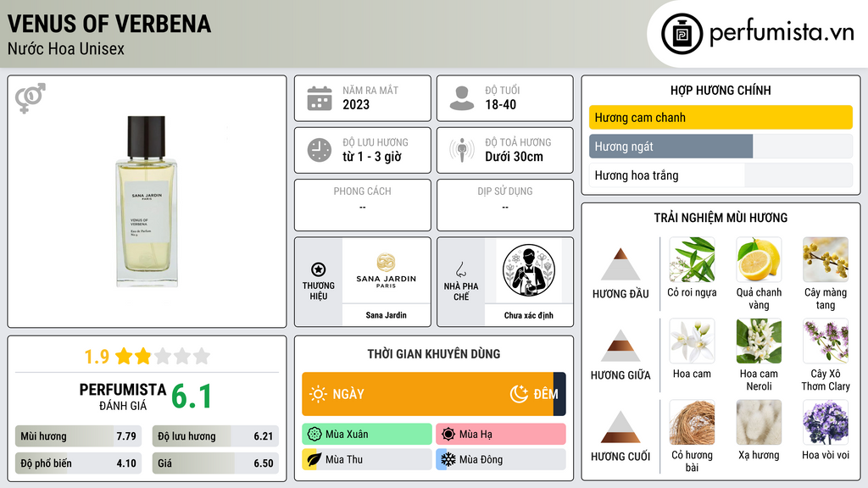
Task: Click the launch year 2023 value
Action: click(x=356, y=104)
